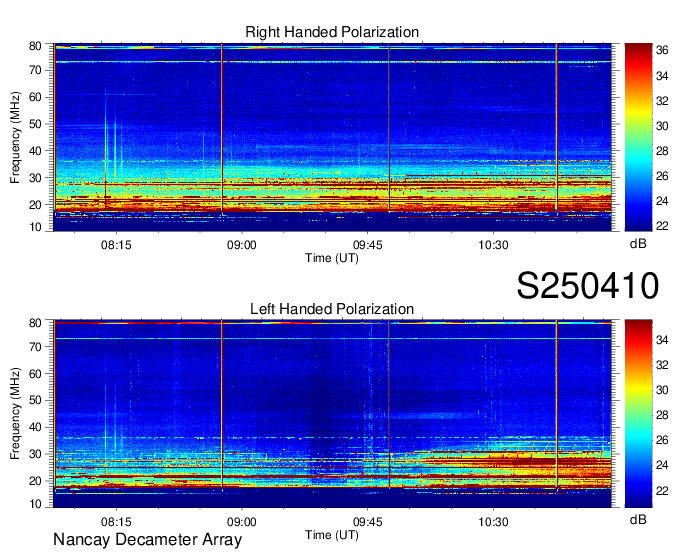Click the "Right Handed Polarization" plot title
Screen dimensions: 680x552
click(332, 32)
